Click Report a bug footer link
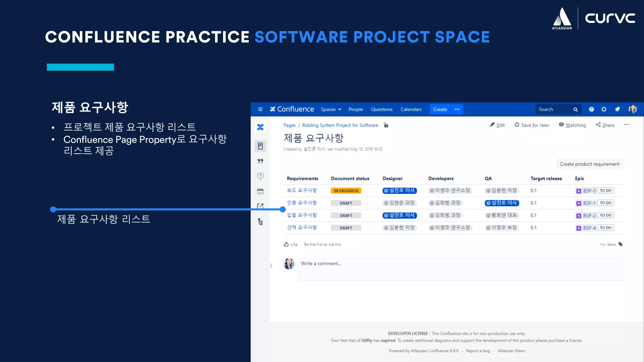This screenshot has width=644, height=362. [478, 351]
